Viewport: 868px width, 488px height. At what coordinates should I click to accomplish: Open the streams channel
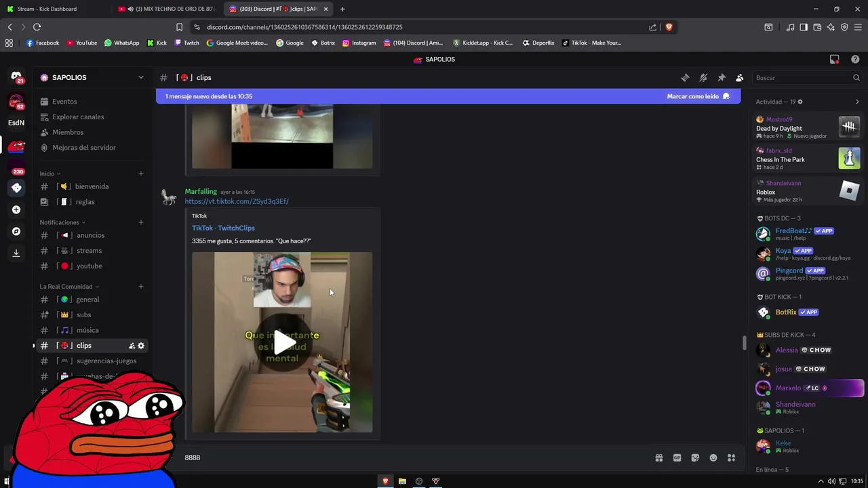click(92, 251)
